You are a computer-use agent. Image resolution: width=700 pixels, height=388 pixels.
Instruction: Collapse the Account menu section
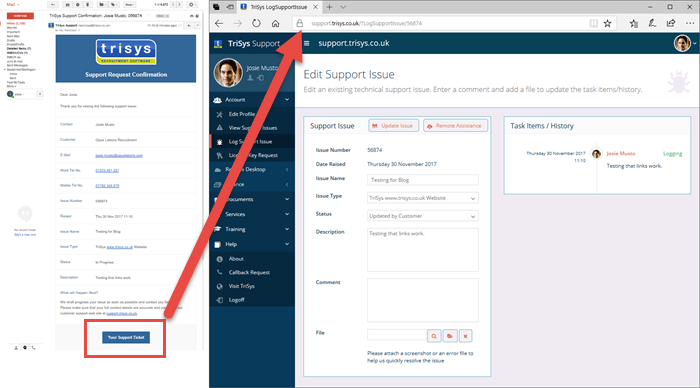(x=252, y=100)
